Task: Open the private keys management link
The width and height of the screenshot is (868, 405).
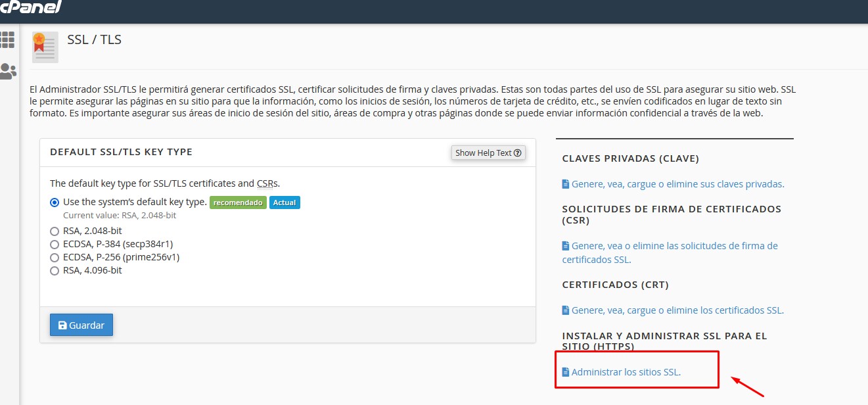Action: coord(678,183)
